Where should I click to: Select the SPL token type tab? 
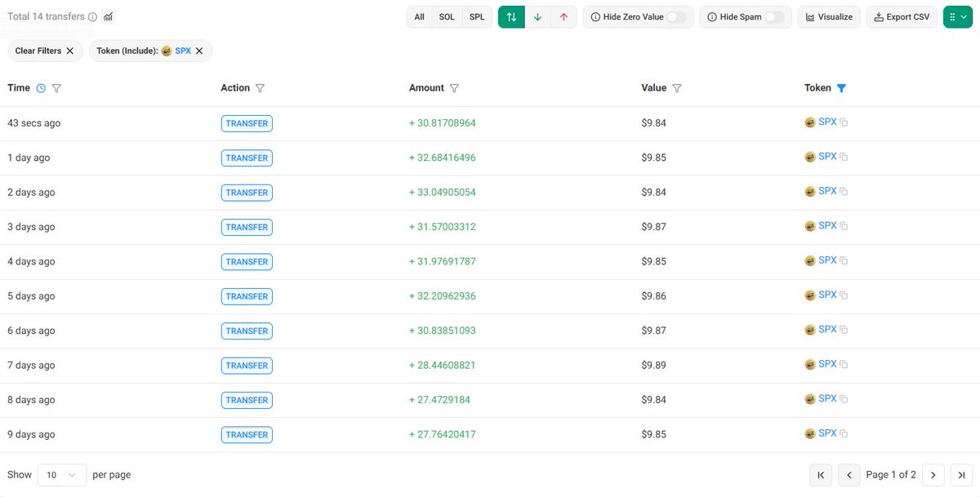(477, 17)
